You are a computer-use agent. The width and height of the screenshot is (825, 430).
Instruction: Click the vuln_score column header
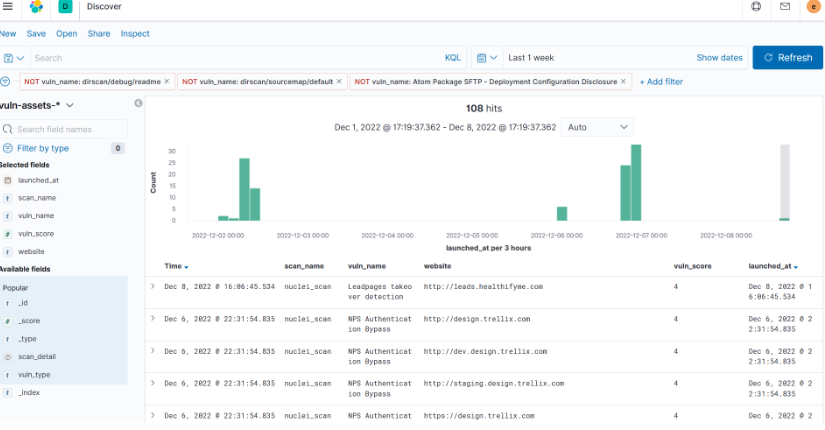coord(692,266)
